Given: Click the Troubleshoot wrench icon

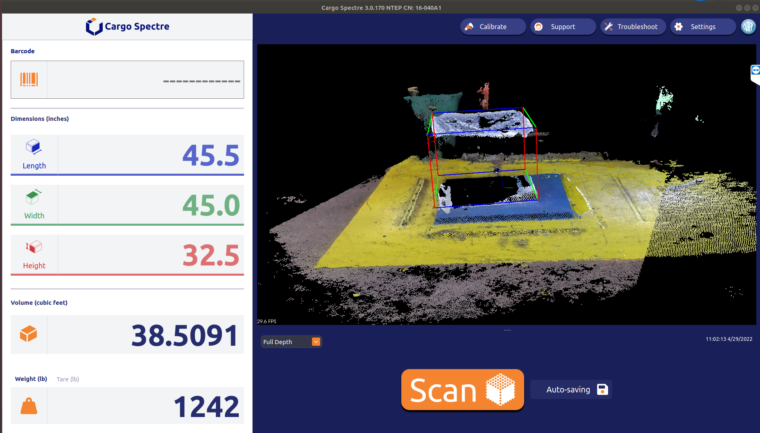Looking at the screenshot, I should tap(608, 27).
